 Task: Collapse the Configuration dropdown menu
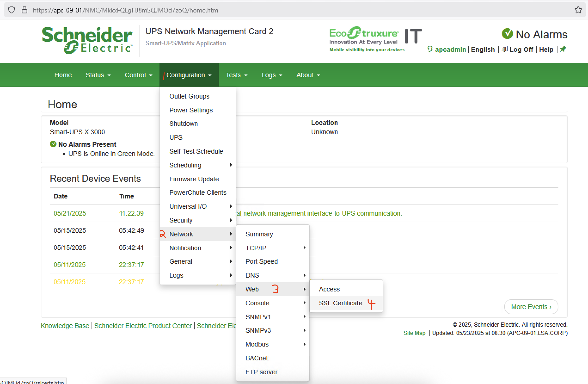click(x=189, y=75)
